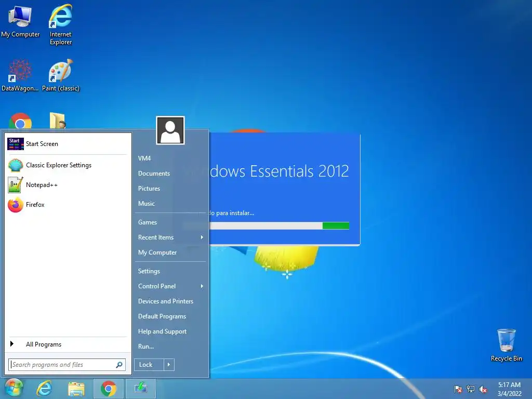Click the muted volume tray icon
This screenshot has height=399, width=532.
pyautogui.click(x=483, y=389)
